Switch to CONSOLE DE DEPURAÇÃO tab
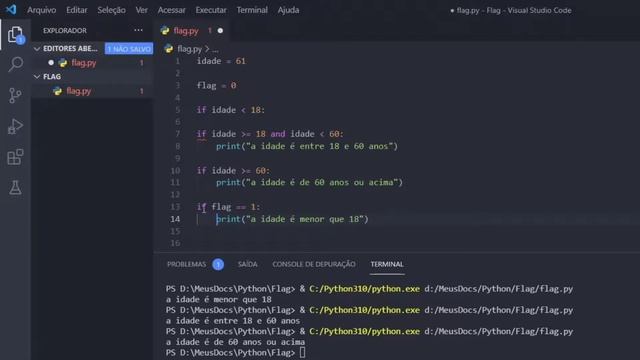 (313, 264)
